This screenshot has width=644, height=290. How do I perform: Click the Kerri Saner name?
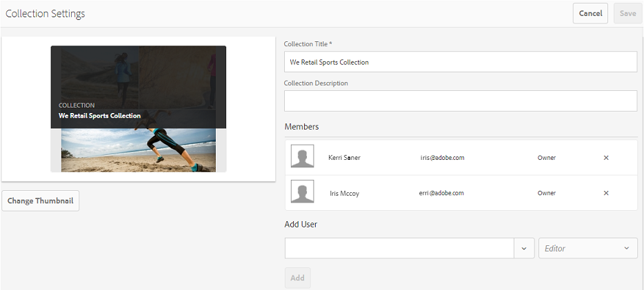tap(344, 158)
